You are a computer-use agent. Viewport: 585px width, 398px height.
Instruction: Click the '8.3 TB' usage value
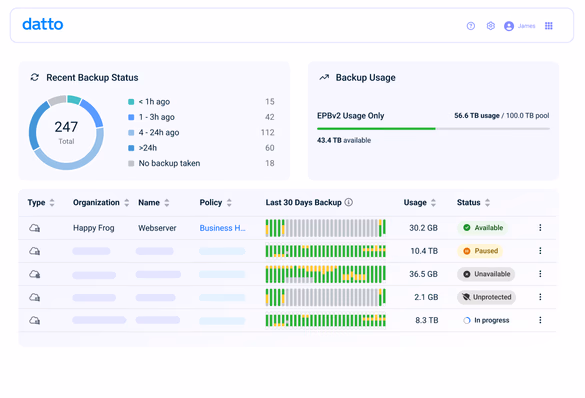point(427,320)
